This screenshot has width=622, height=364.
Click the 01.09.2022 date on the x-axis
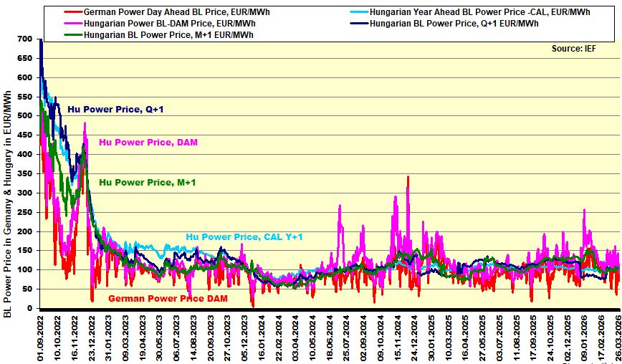(x=42, y=335)
